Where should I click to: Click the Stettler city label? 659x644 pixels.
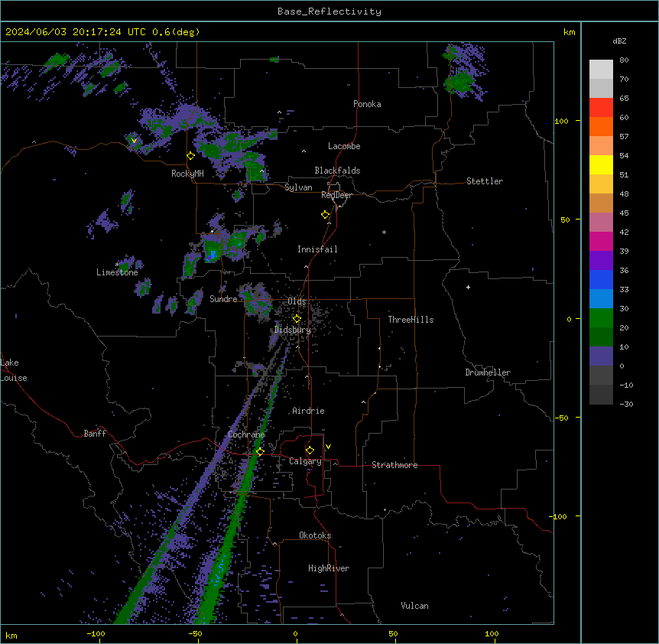click(x=485, y=181)
